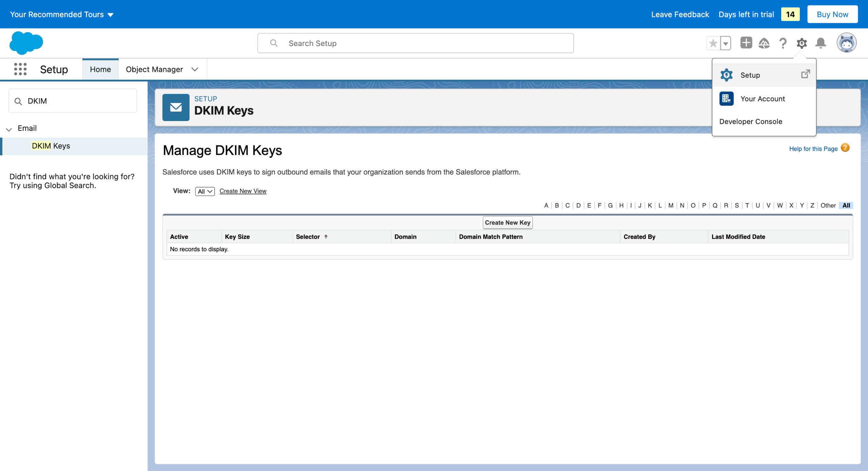Filter records by letter A

pos(546,205)
